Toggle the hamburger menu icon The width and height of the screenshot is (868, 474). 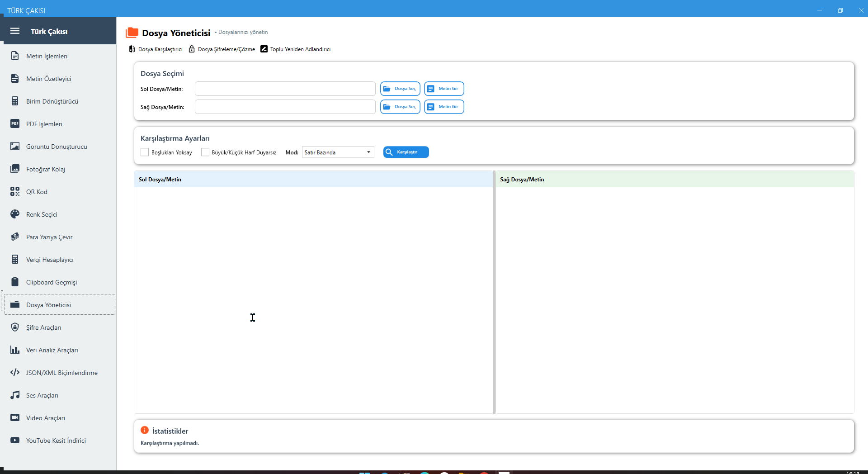(15, 31)
